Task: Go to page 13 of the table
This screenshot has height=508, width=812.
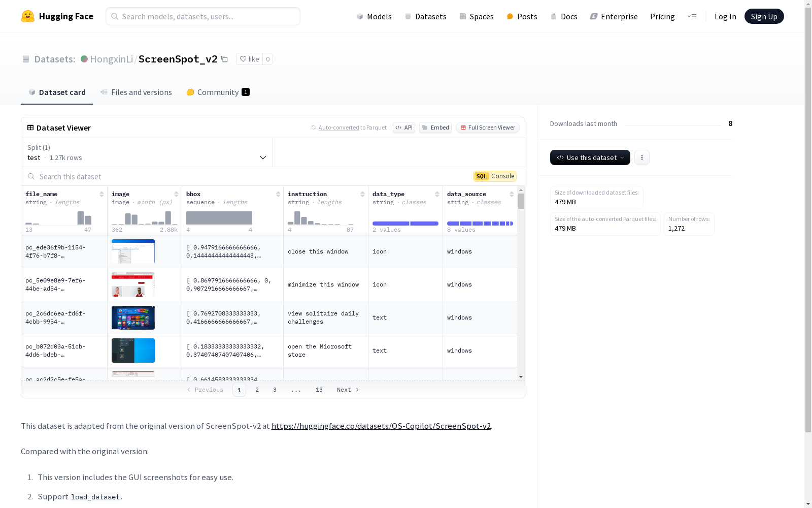Action: click(319, 390)
